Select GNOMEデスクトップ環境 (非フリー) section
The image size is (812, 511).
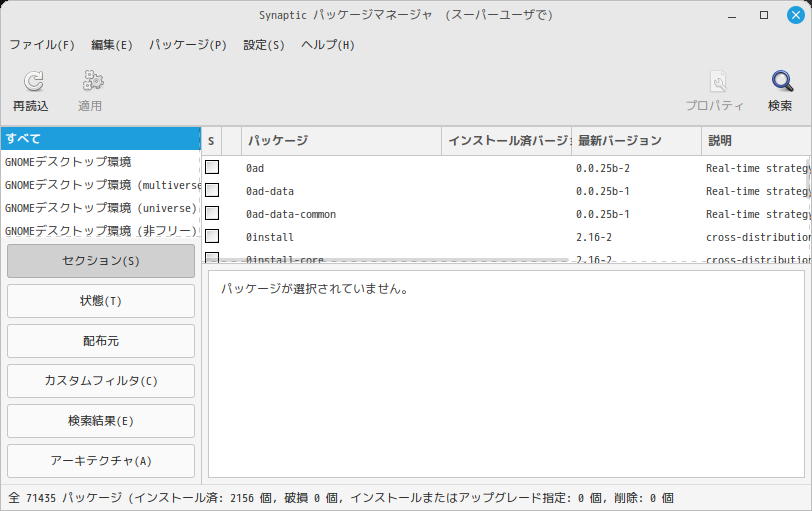[101, 230]
